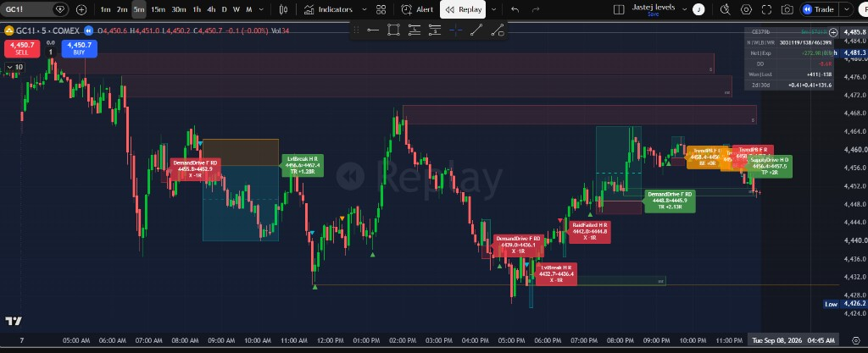Switch to the weekly W timeframe
This screenshot has width=868, height=353.
pos(236,9)
